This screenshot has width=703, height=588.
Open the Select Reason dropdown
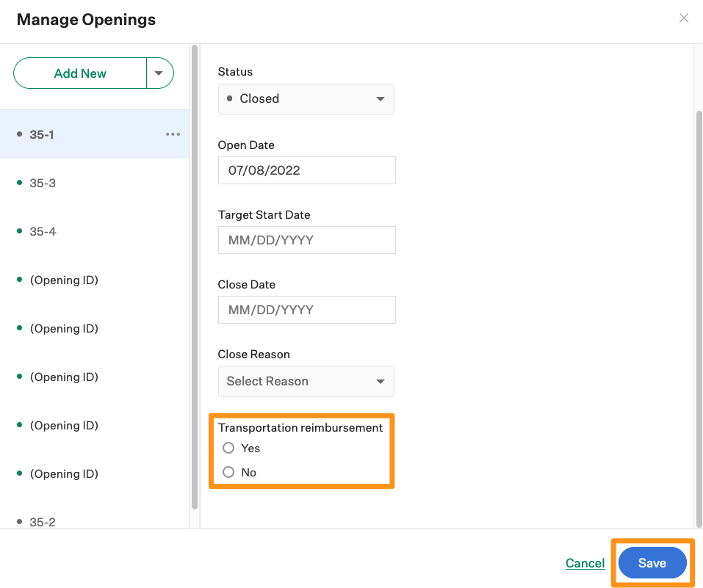coord(306,381)
